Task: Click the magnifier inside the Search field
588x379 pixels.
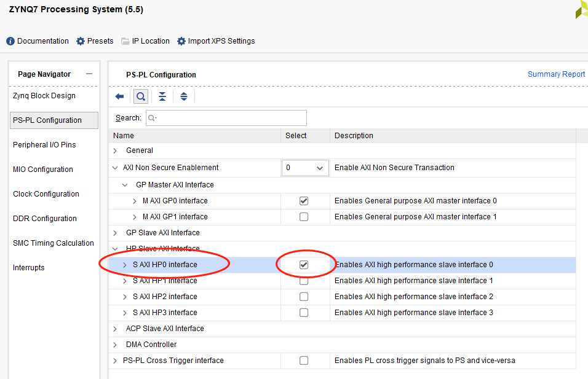Action: click(x=152, y=118)
